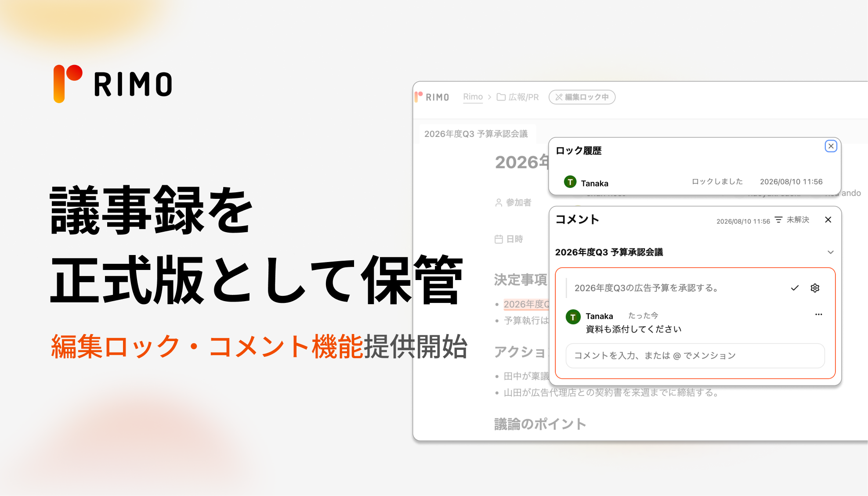Image resolution: width=868 pixels, height=496 pixels.
Task: Select the 未解決 filter label
Action: tap(798, 219)
